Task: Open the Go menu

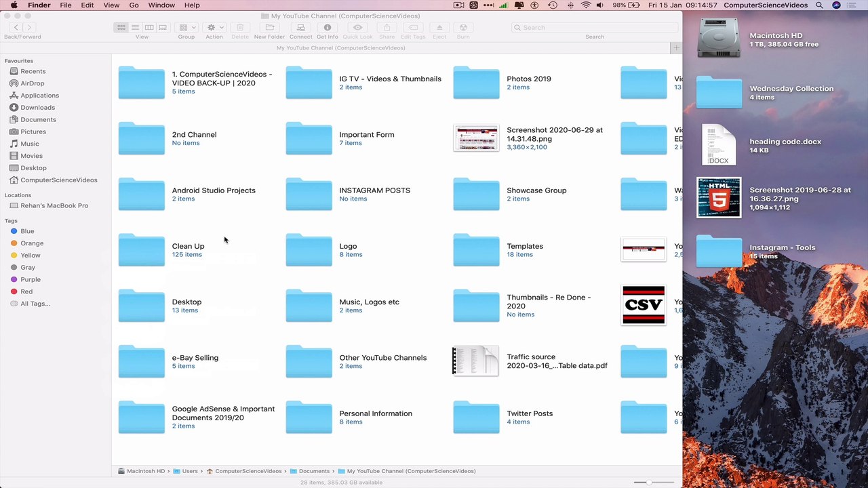Action: 134,5
